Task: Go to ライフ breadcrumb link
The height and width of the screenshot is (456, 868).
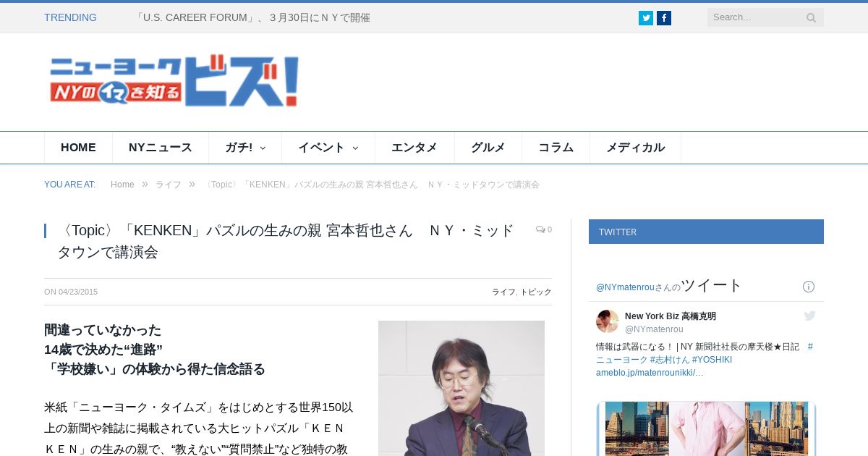Action: coord(169,185)
